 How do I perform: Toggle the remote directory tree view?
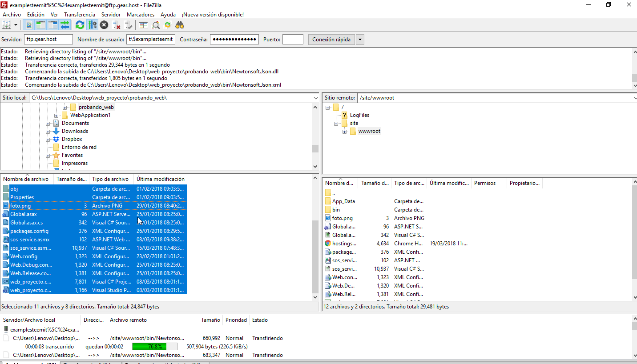click(x=53, y=25)
